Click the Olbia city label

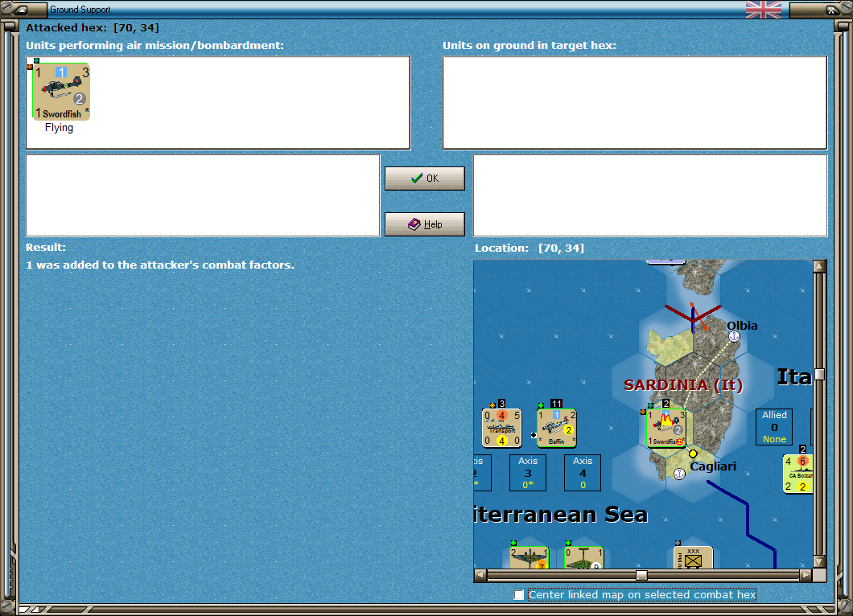pyautogui.click(x=742, y=325)
